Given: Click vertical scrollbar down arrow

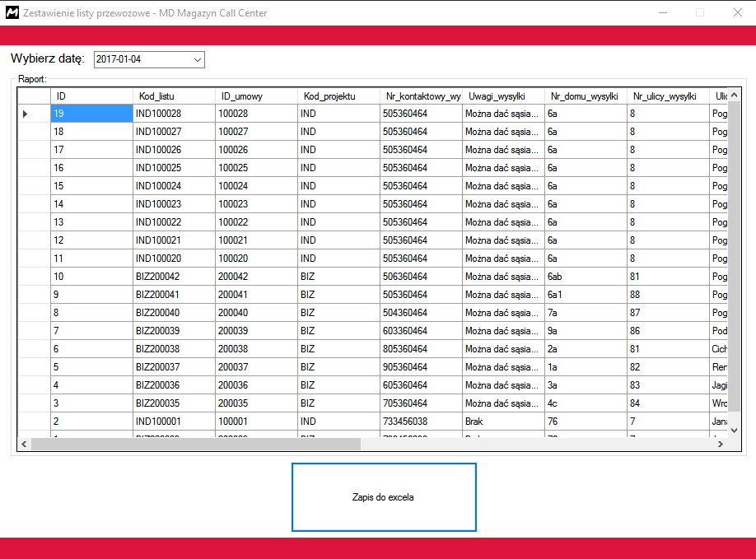Looking at the screenshot, I should pos(734,431).
